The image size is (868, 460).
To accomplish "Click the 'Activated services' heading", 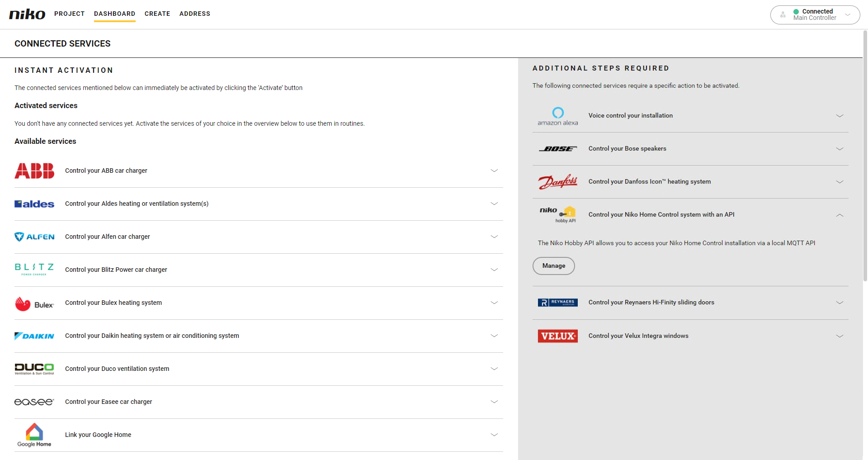I will (46, 106).
